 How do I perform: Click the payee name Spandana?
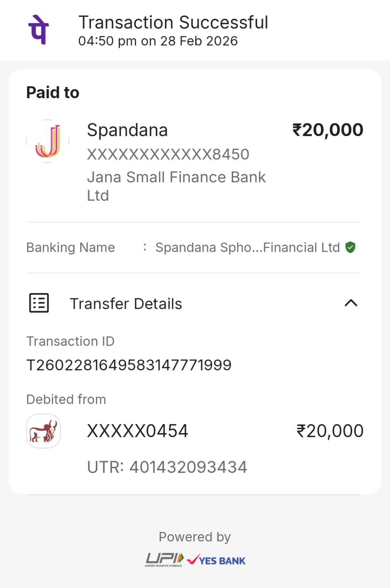tap(127, 130)
